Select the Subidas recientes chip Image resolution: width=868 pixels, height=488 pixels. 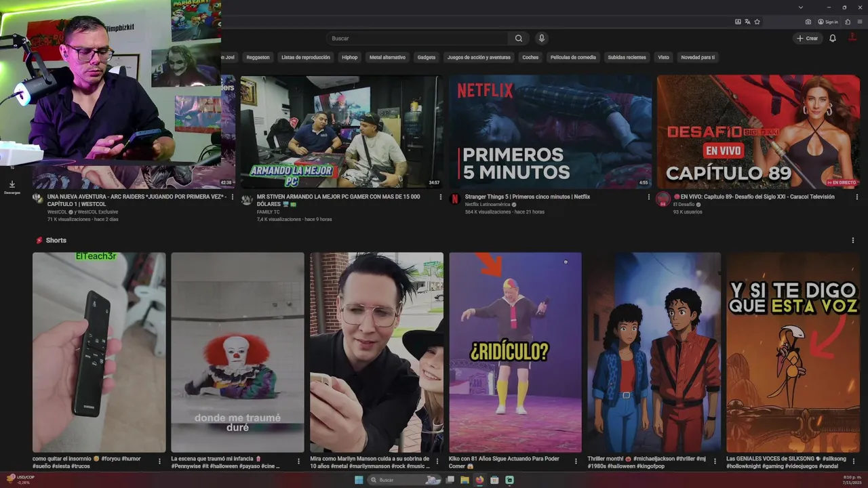(x=627, y=58)
